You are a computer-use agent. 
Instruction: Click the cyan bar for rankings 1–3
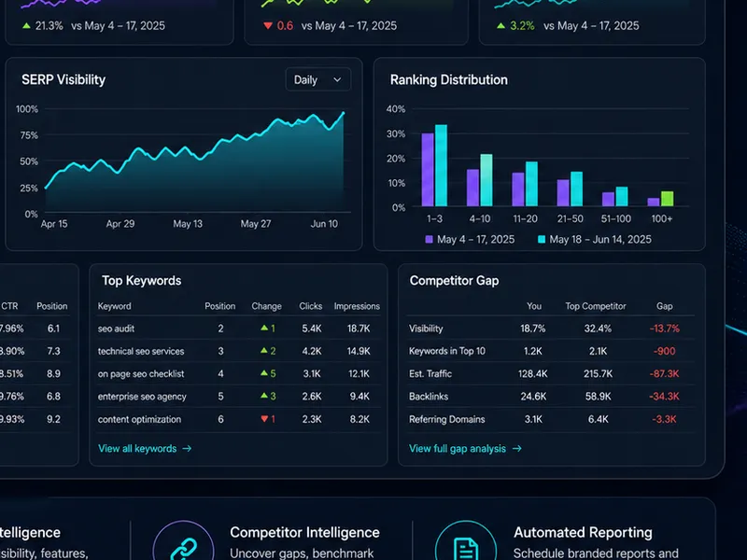tap(441, 165)
